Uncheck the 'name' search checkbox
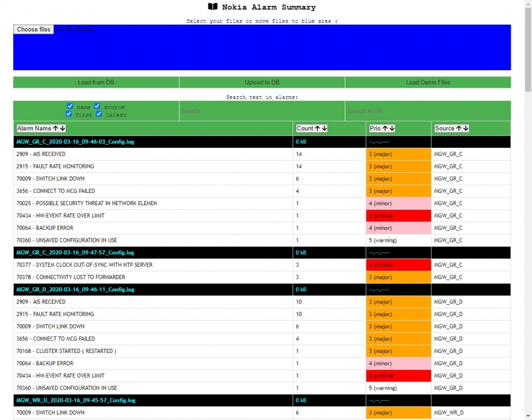This screenshot has height=420, width=532. coord(70,106)
